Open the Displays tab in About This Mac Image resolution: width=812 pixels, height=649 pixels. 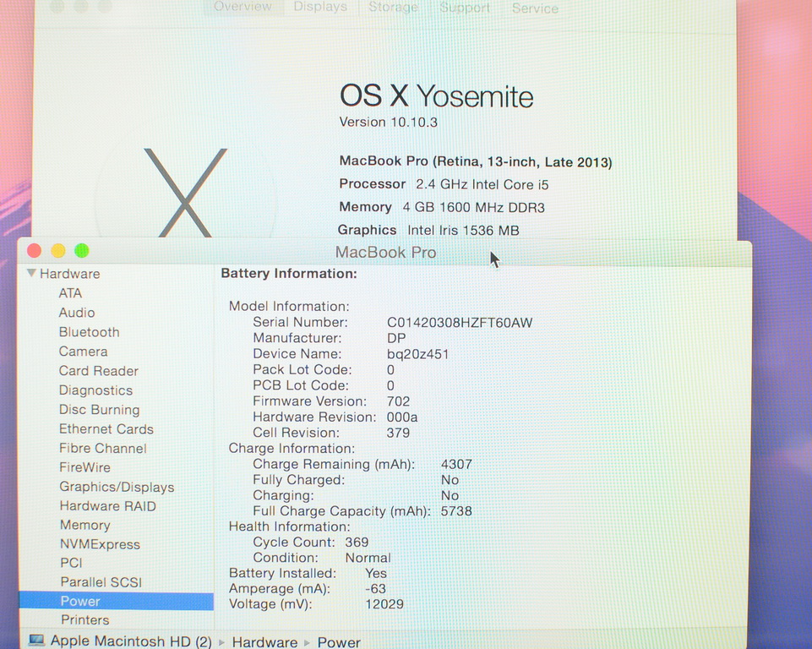click(320, 7)
